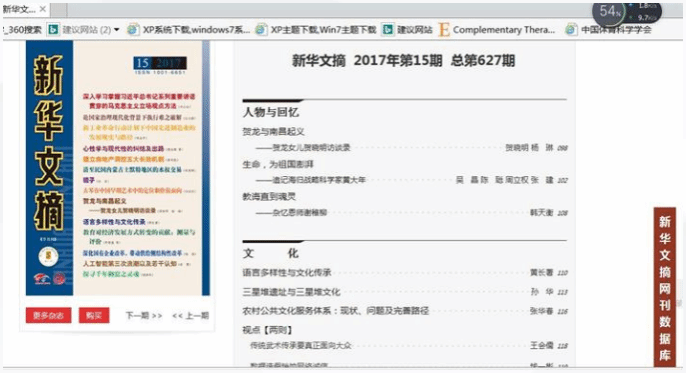This screenshot has width=686, height=373.
Task: Click the IE icon beside XP系统下载 bookmark
Action: pyautogui.click(x=133, y=30)
